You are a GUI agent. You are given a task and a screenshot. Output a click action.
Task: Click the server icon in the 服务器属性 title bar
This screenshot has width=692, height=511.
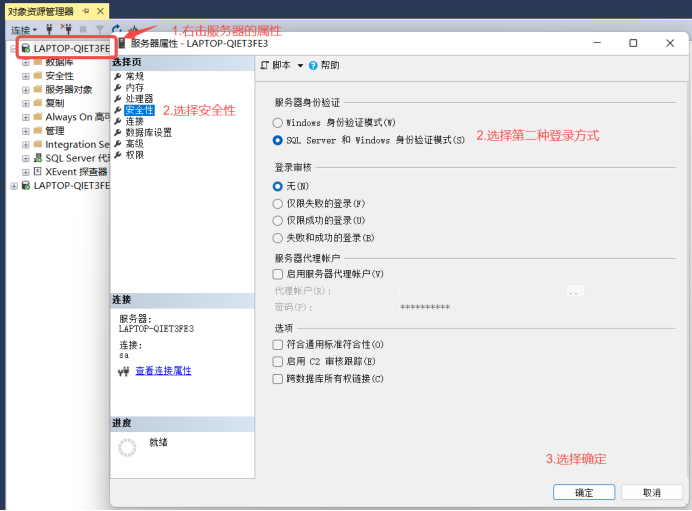(122, 43)
